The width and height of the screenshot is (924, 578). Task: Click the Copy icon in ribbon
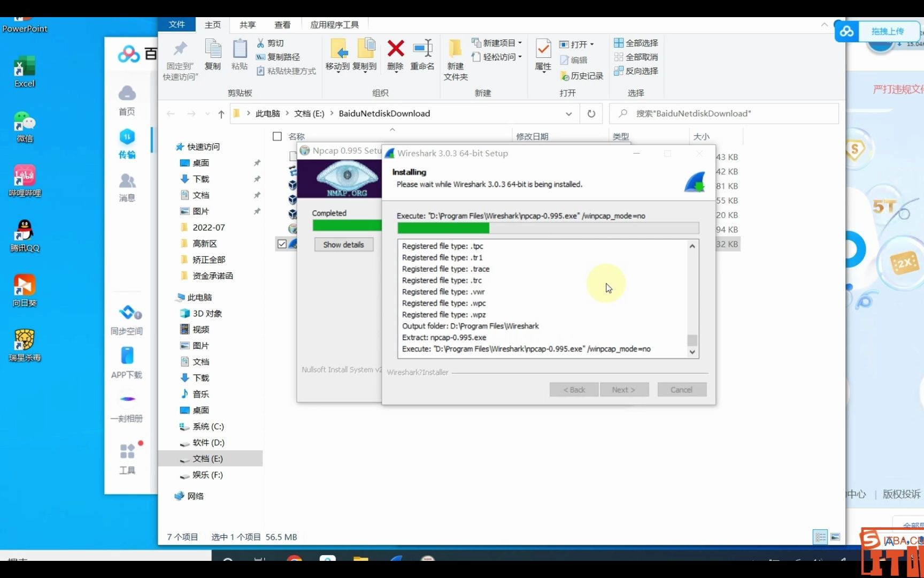213,49
